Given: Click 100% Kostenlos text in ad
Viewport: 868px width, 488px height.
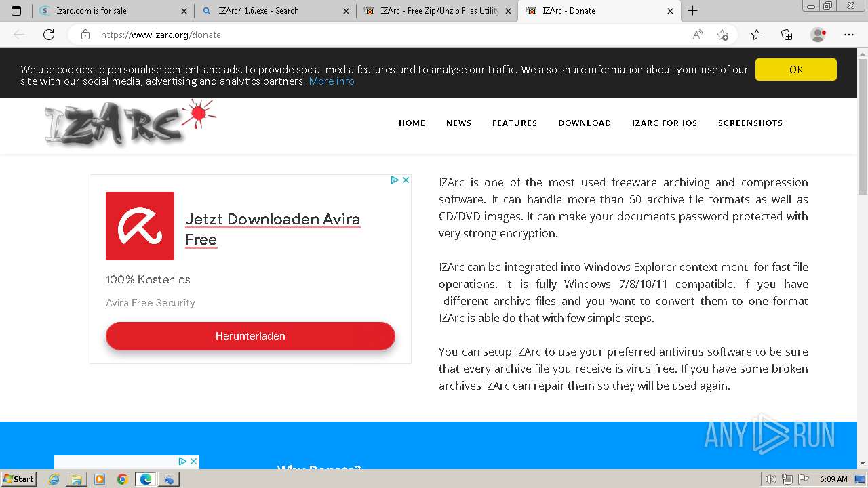Looking at the screenshot, I should point(148,279).
